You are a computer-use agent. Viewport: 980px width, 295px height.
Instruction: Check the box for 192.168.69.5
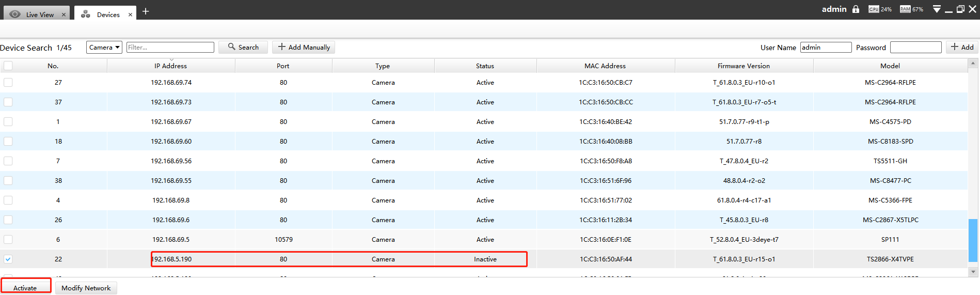tap(8, 239)
